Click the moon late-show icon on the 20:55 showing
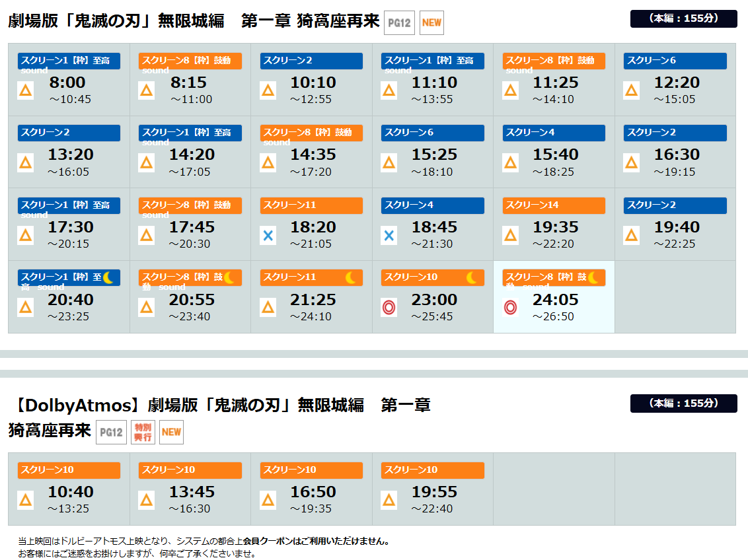The image size is (748, 560). pos(229,277)
